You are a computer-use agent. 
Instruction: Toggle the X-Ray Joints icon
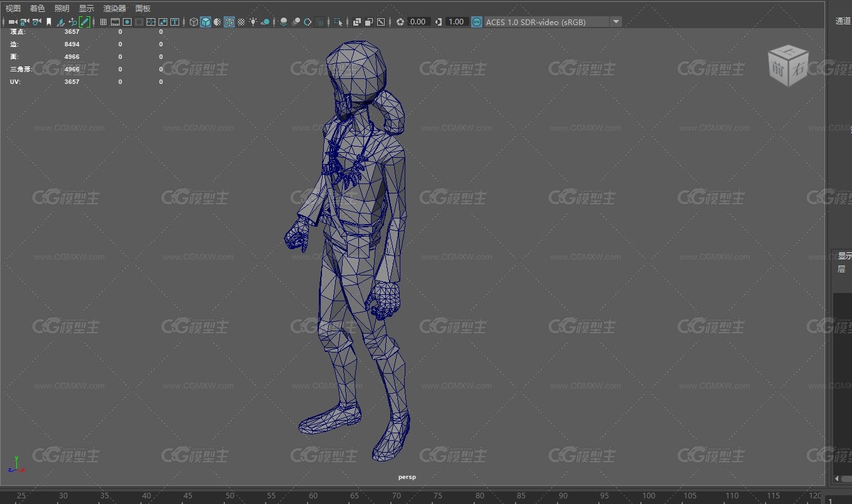point(381,22)
